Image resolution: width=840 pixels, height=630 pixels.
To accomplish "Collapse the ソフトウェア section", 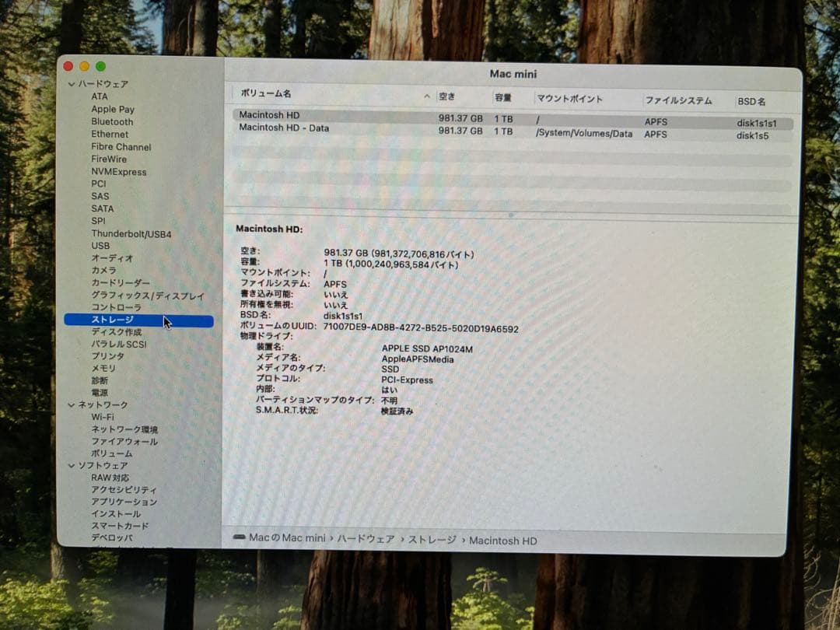I will pos(72,466).
